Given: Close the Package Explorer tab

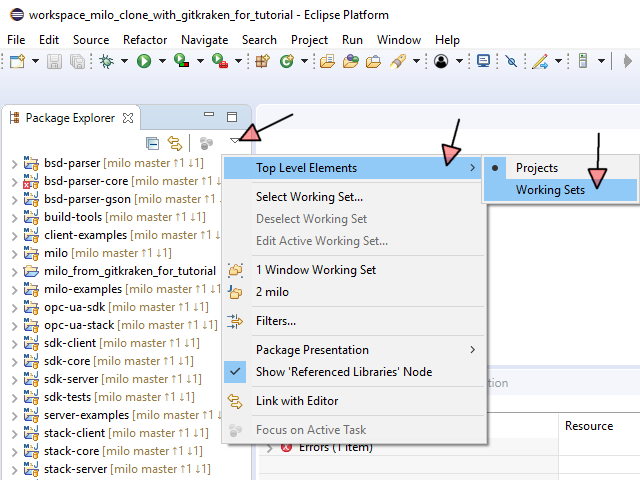Looking at the screenshot, I should pos(128,118).
